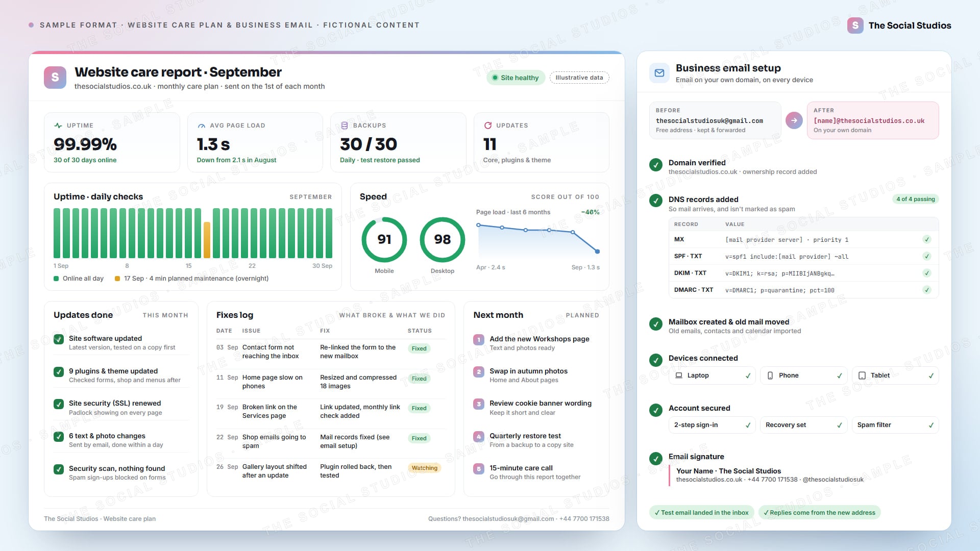This screenshot has height=551, width=980.
Task: Click the 4 of 4 passing badge
Action: [916, 199]
